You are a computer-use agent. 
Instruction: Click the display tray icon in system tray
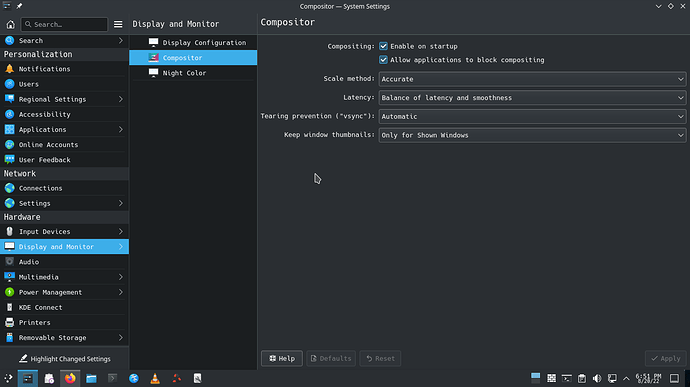pos(612,378)
